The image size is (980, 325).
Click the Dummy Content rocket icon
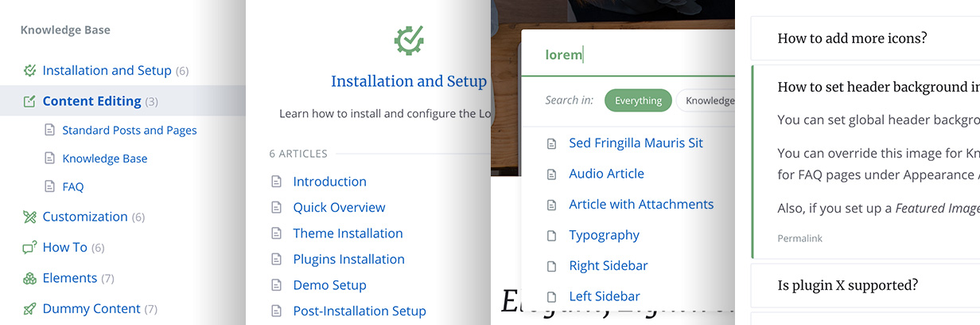[x=29, y=309]
